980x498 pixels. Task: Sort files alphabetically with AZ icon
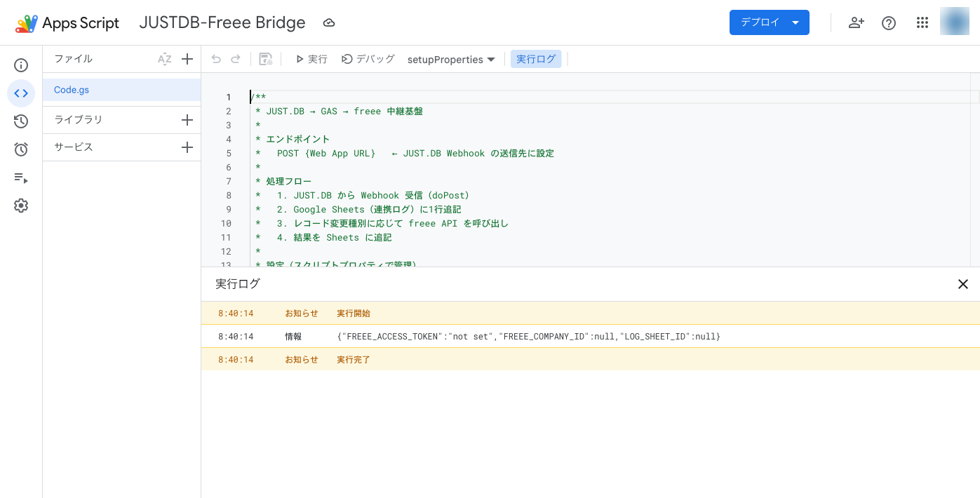pyautogui.click(x=165, y=60)
